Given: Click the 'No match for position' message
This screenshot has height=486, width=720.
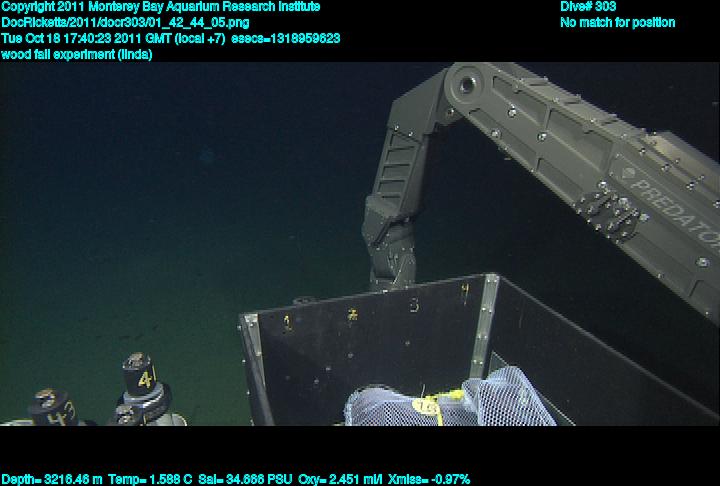Looking at the screenshot, I should pyautogui.click(x=618, y=23).
